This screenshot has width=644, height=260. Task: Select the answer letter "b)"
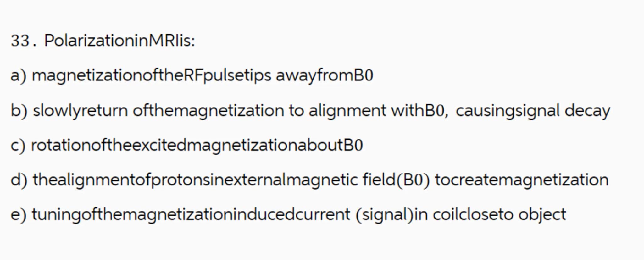click(x=19, y=111)
